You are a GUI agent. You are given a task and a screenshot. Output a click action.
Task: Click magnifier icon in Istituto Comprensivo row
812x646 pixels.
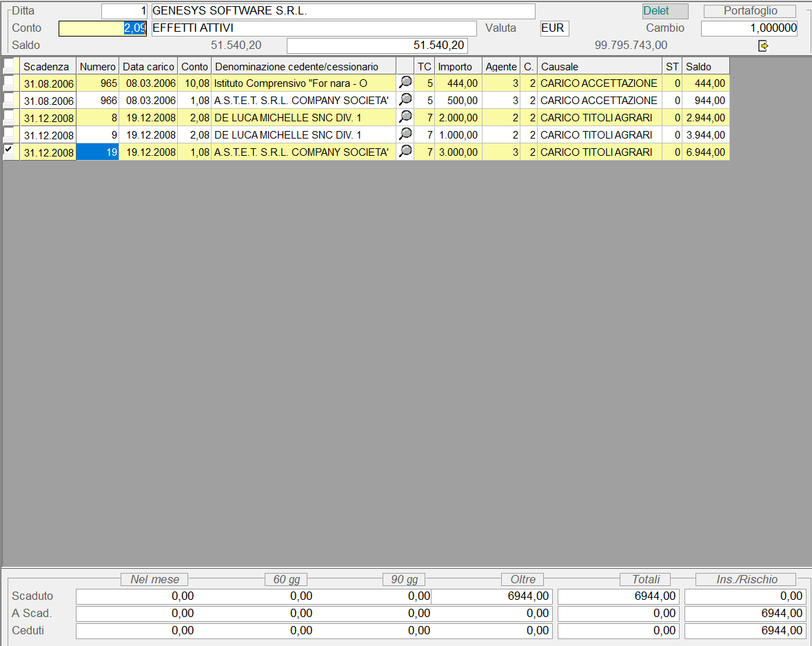405,83
